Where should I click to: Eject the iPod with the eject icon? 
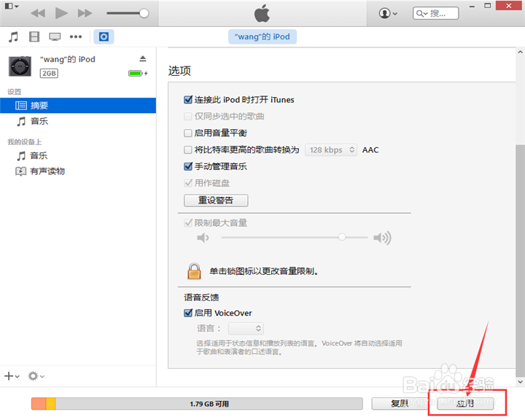coord(143,59)
